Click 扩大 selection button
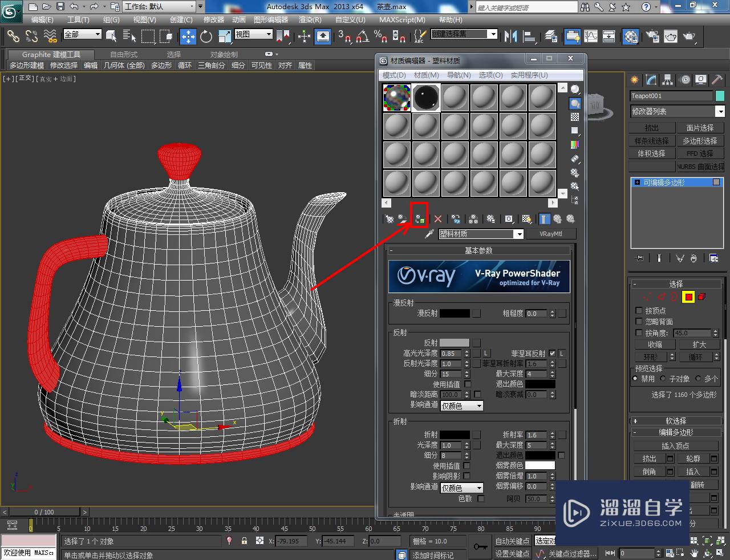This screenshot has height=560, width=730. [x=699, y=344]
